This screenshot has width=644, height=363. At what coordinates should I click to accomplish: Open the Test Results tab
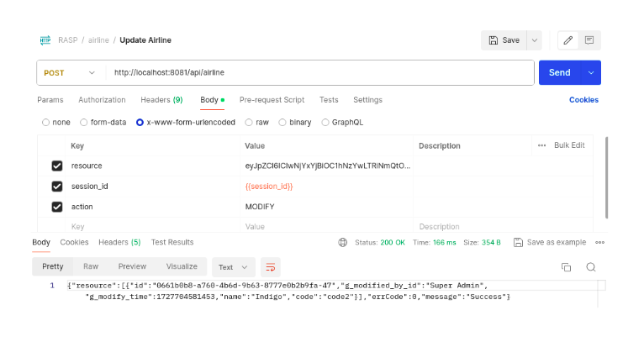pyautogui.click(x=172, y=242)
